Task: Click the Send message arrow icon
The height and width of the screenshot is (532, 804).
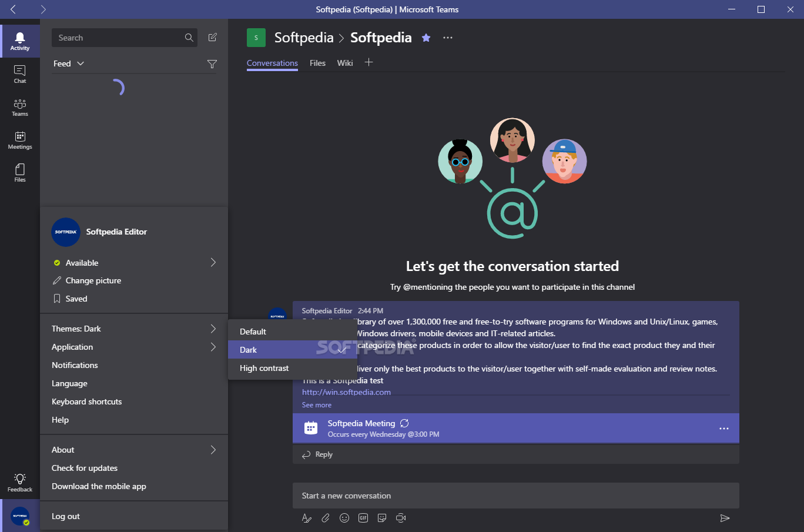Action: point(725,518)
